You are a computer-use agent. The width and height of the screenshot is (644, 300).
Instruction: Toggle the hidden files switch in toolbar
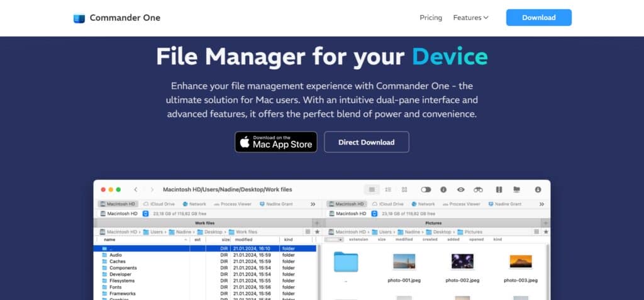click(x=426, y=189)
